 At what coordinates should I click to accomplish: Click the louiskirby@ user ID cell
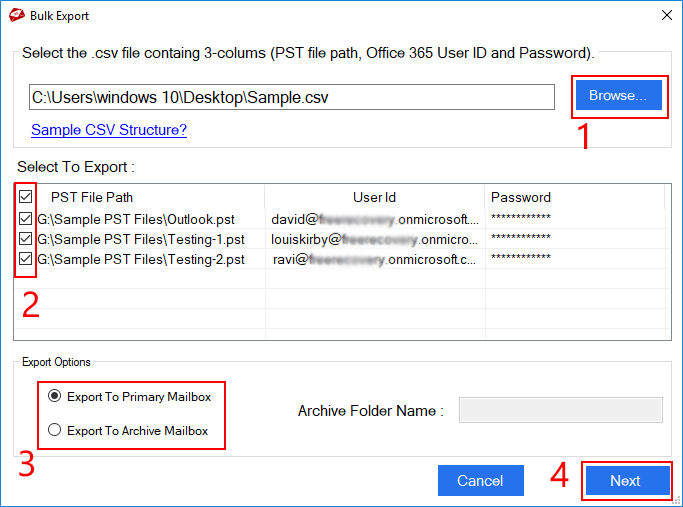[375, 239]
